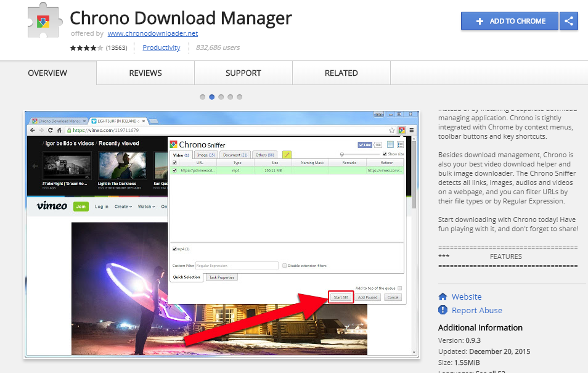588x373 pixels.
Task: Enable Disable extension filters checkbox
Action: point(284,266)
